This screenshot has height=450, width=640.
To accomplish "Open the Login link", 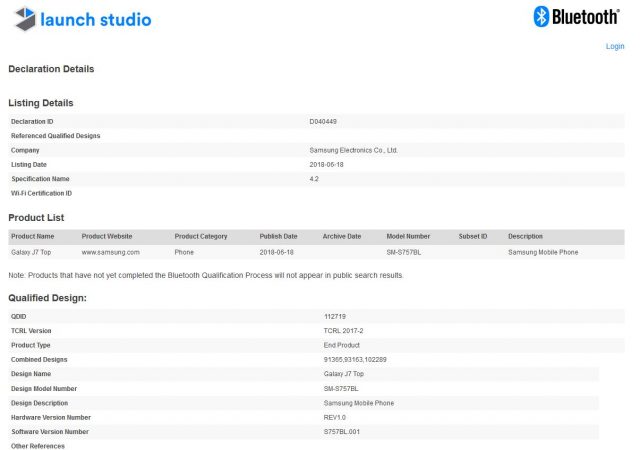I will (614, 46).
